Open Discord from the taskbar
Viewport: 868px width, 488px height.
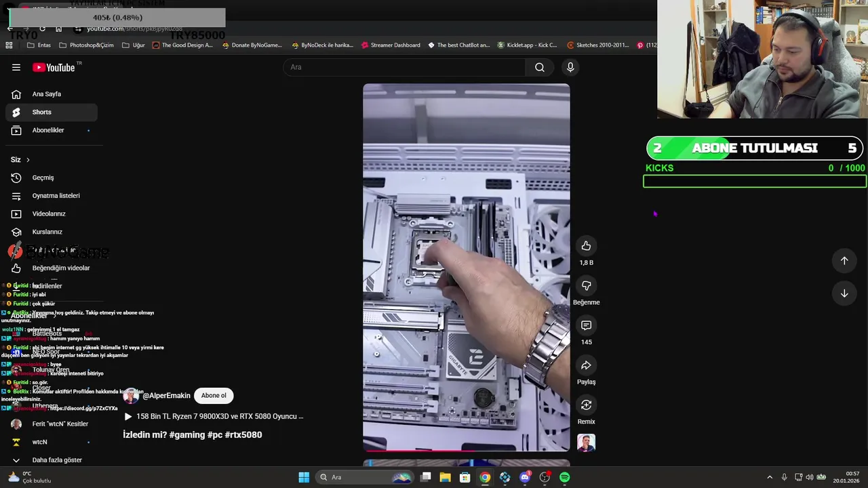point(525,477)
